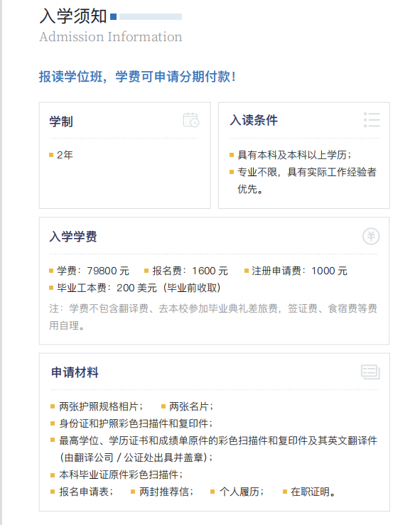This screenshot has width=420, height=525.
Task: Click the 学费 79800 元 item
Action: click(x=93, y=271)
